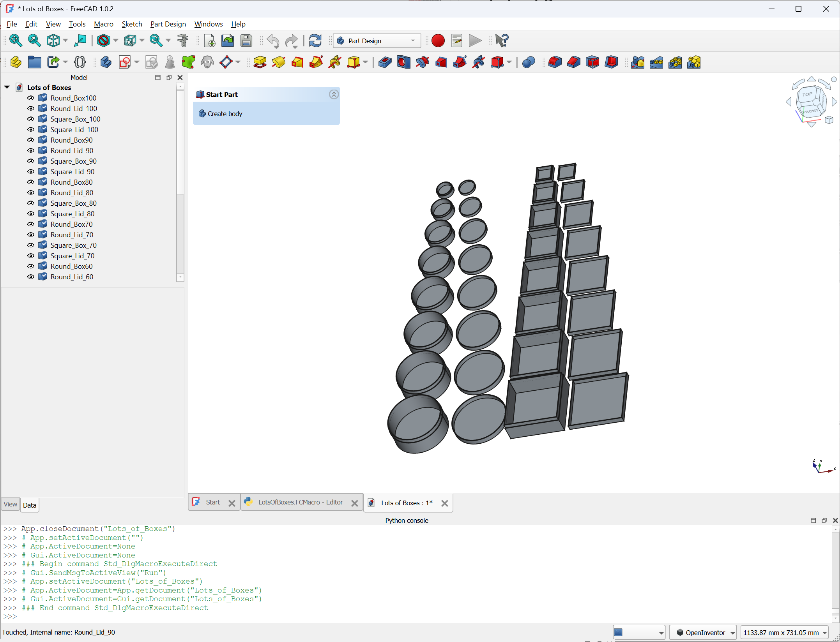840x642 pixels.
Task: Switch to the View property tab
Action: pyautogui.click(x=10, y=504)
